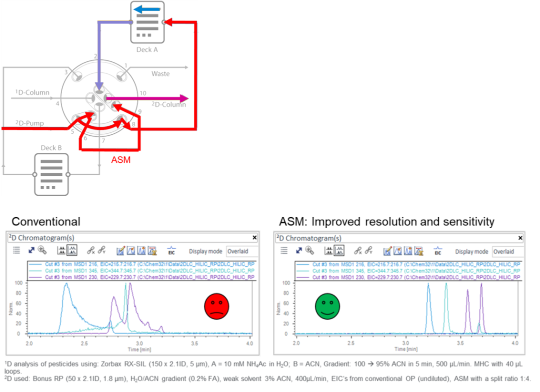The image size is (540, 392).
Task: Click the Waste label on valve diagram
Action: [160, 73]
